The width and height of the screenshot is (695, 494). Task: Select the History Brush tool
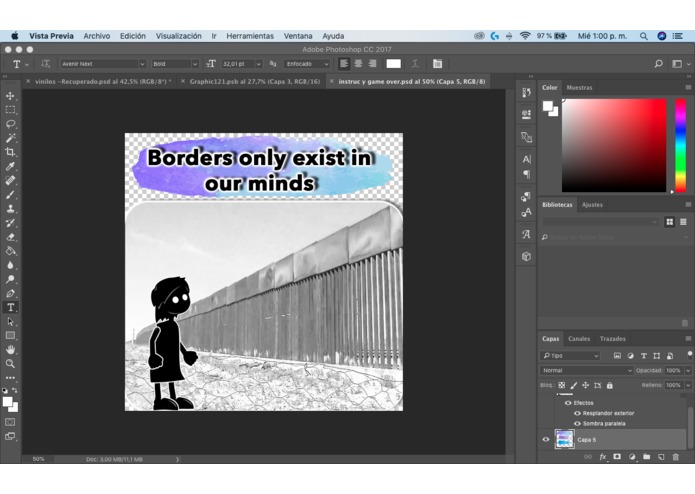click(x=10, y=223)
